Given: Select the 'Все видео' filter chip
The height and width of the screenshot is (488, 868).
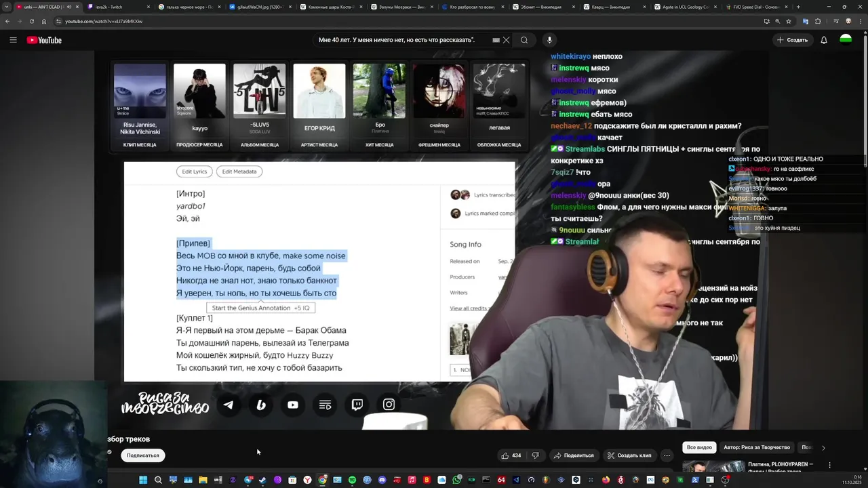Looking at the screenshot, I should click(699, 447).
